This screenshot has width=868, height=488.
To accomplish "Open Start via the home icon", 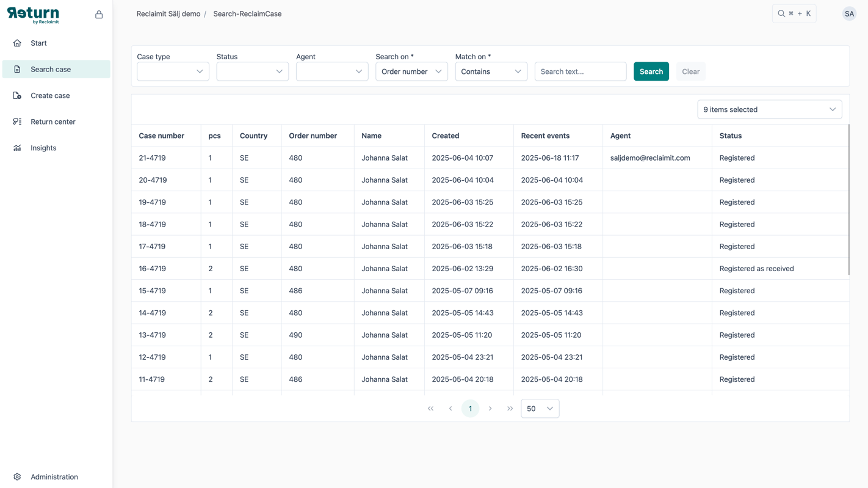I will click(x=17, y=43).
